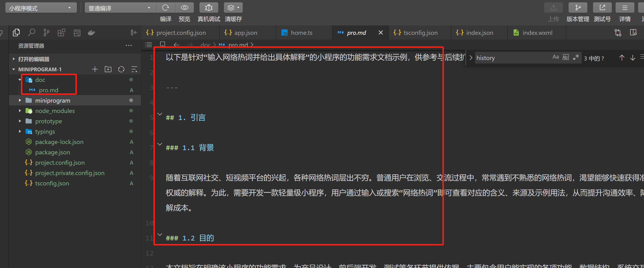Collapse the '## 1. 引言' heading fold
Image resolution: width=644 pixels, height=268 pixels.
160,114
